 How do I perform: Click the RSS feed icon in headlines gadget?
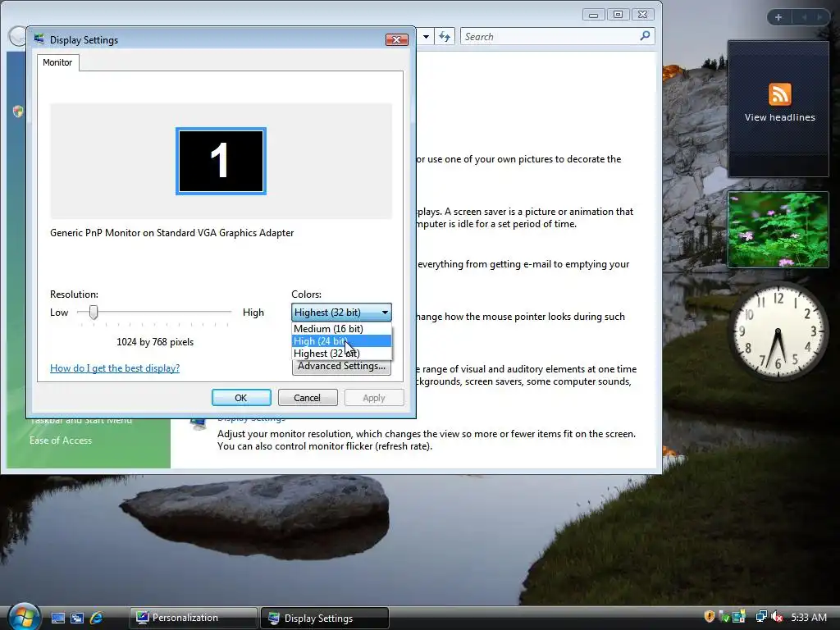[x=779, y=95]
